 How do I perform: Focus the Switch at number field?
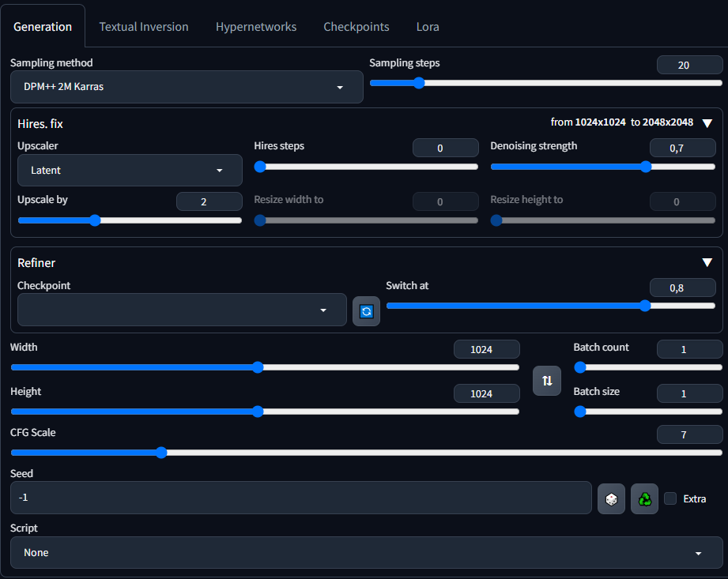pyautogui.click(x=682, y=288)
